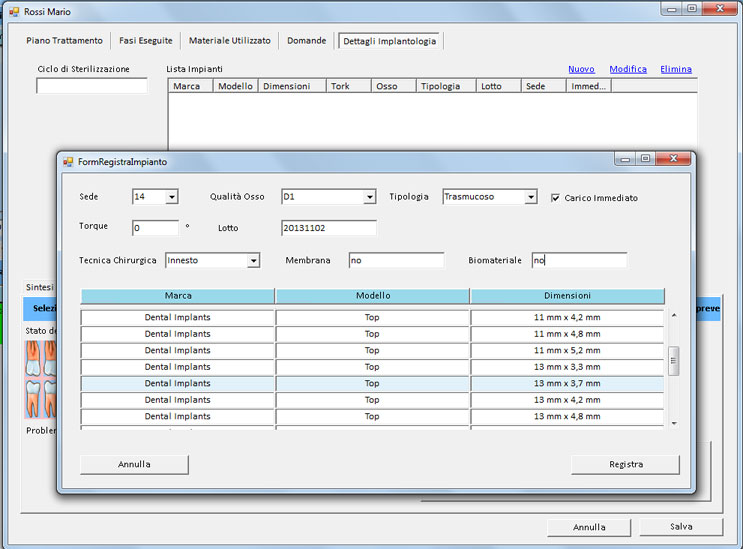Click the teeth chart thumbnail
The image size is (743, 549).
(40, 378)
